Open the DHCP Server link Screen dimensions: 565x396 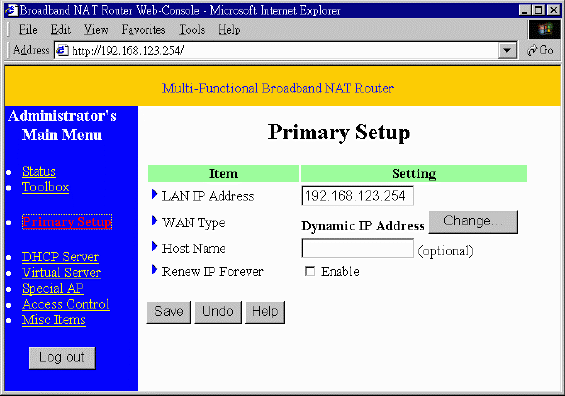60,257
